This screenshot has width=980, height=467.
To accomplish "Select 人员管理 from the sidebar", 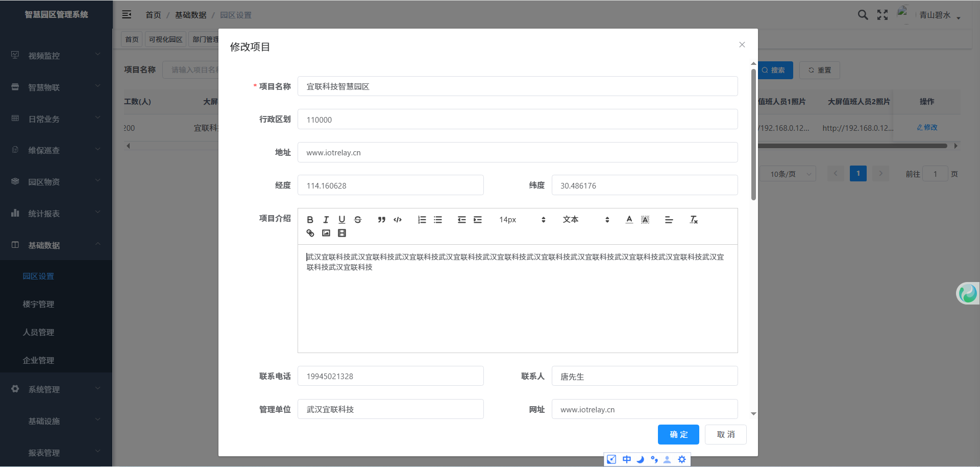I will [38, 332].
